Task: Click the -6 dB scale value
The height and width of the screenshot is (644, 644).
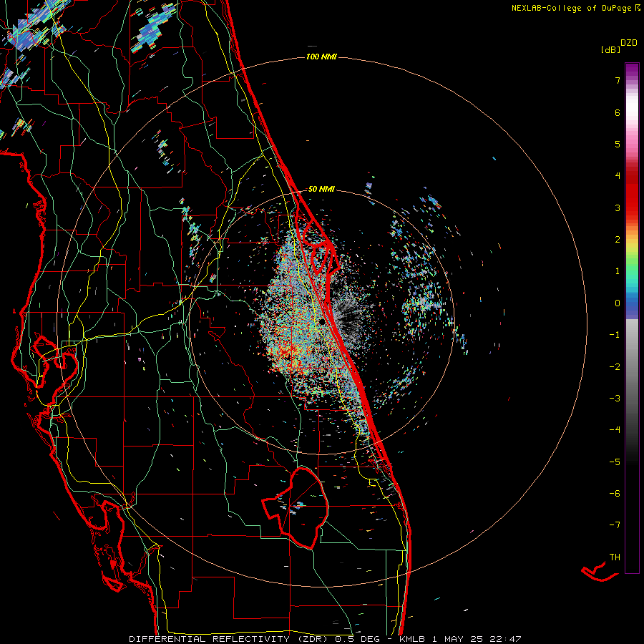Action: point(615,493)
